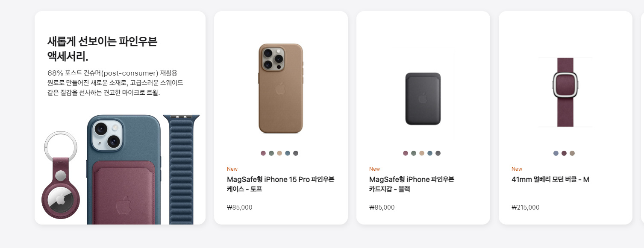The width and height of the screenshot is (644, 248).
Task: Select green swatch for FineWoven card wallet
Action: pos(414,153)
